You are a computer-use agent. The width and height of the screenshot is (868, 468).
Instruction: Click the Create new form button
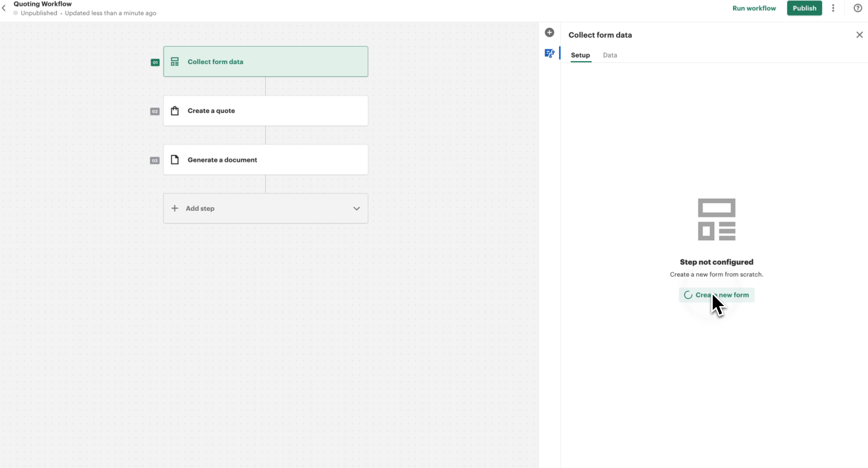pyautogui.click(x=716, y=295)
